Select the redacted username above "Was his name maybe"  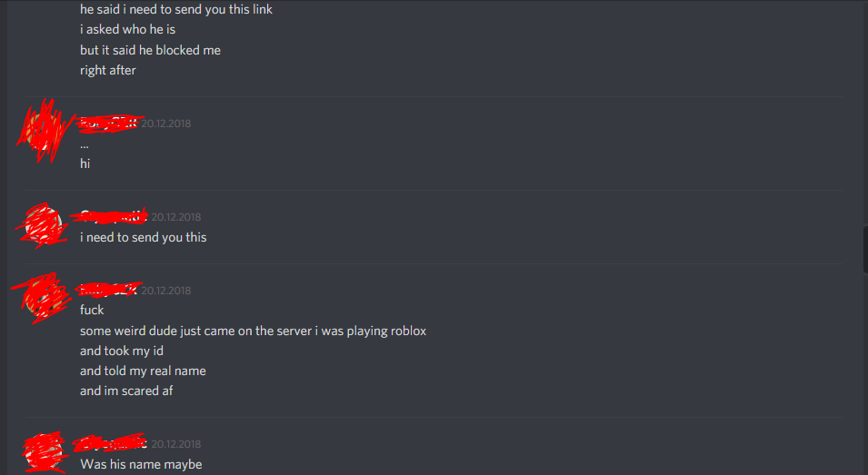coord(114,443)
